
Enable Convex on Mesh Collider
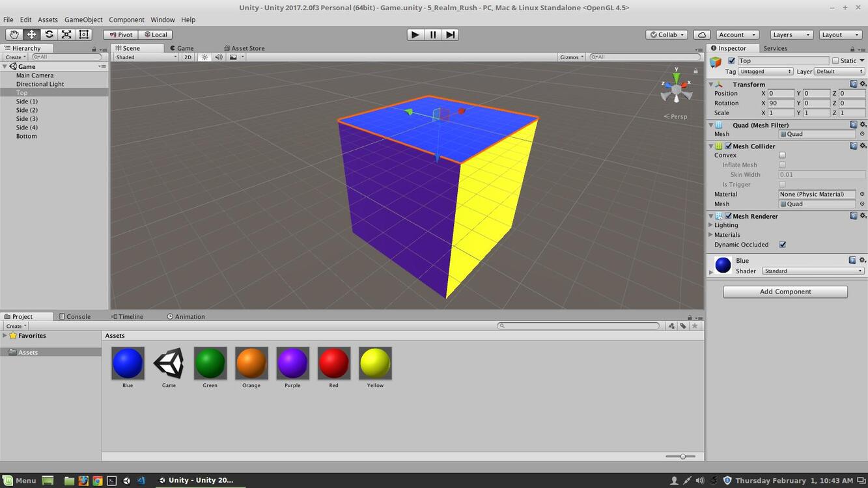pos(782,155)
